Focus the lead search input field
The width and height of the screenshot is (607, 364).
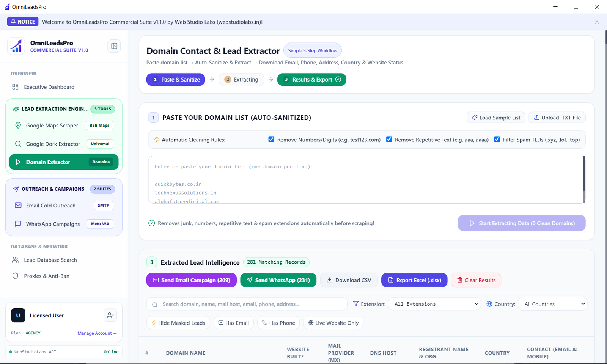coord(247,304)
